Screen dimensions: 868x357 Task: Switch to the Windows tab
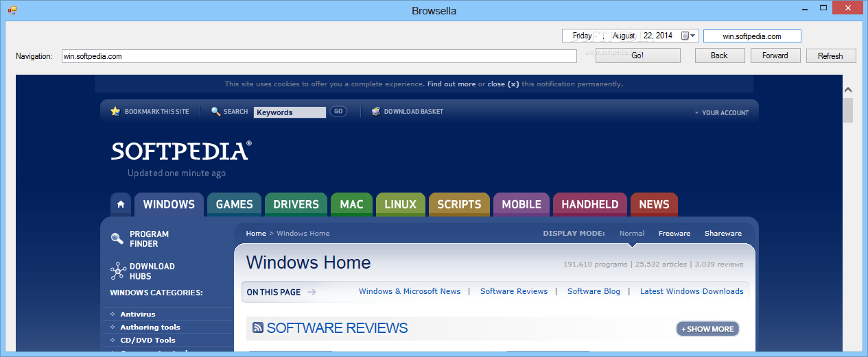click(169, 204)
